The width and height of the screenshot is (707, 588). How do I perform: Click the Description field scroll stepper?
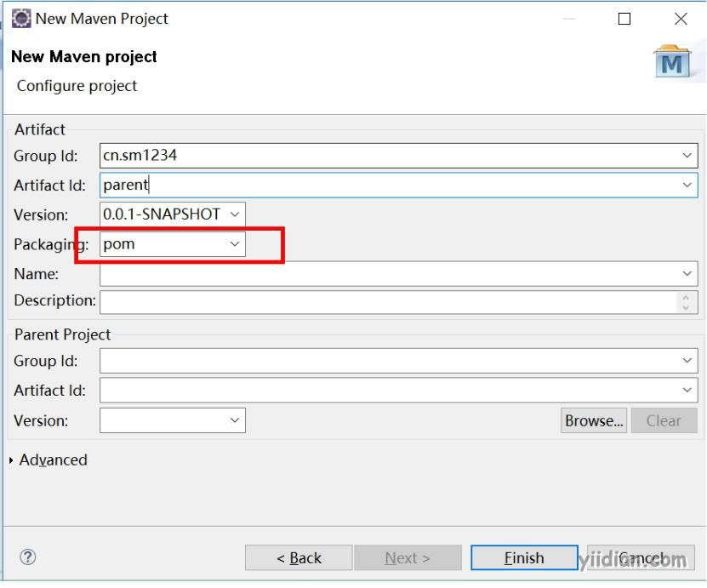click(687, 302)
